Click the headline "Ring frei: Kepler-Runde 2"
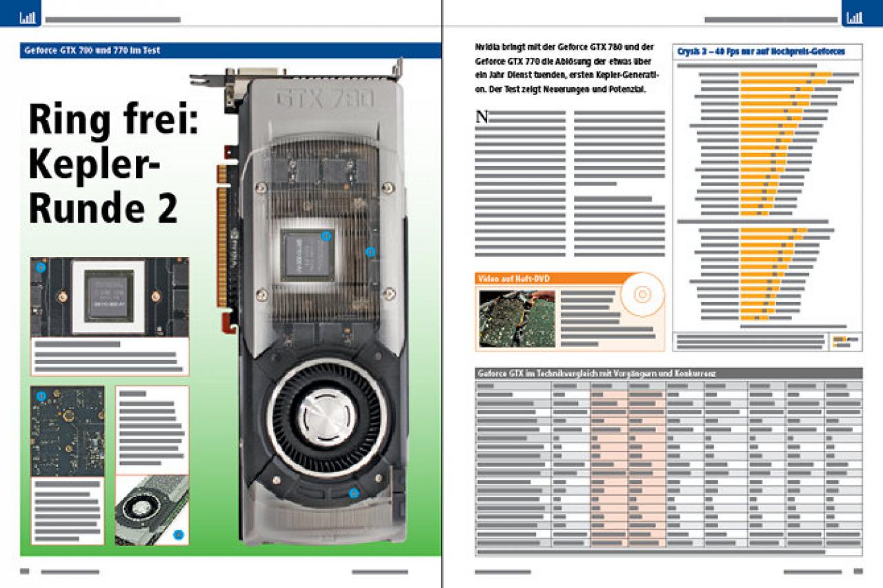 [115, 165]
